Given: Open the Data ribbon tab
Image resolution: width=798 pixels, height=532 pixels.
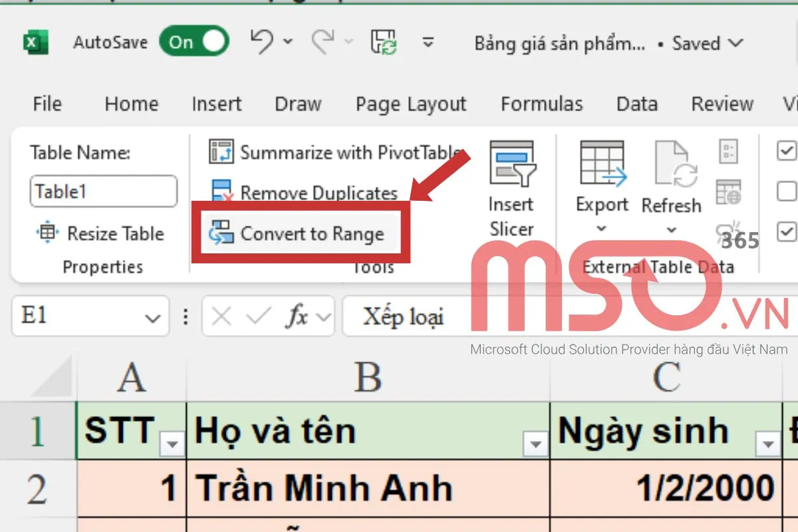Looking at the screenshot, I should tap(636, 104).
